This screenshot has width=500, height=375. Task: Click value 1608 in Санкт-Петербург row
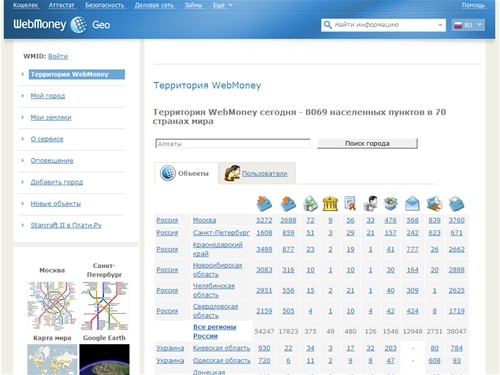click(x=264, y=233)
